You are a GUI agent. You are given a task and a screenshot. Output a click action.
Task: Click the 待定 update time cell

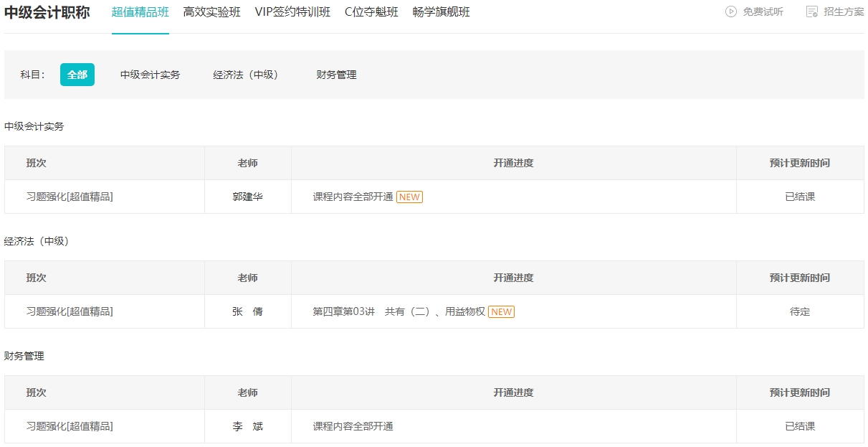click(x=800, y=311)
